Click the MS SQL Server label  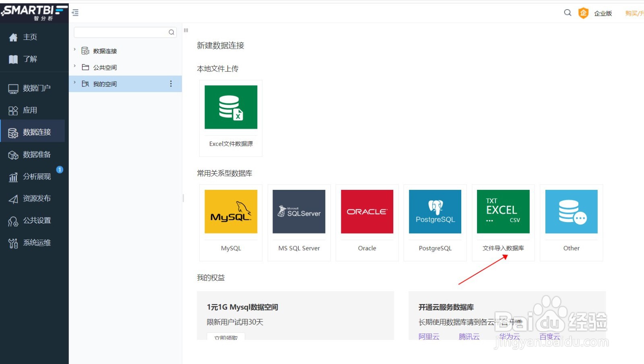299,248
